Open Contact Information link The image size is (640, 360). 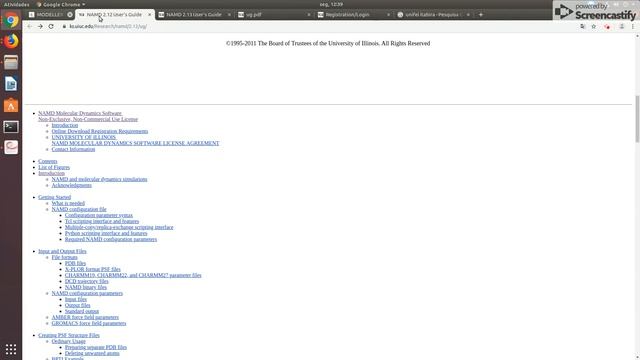click(73, 149)
